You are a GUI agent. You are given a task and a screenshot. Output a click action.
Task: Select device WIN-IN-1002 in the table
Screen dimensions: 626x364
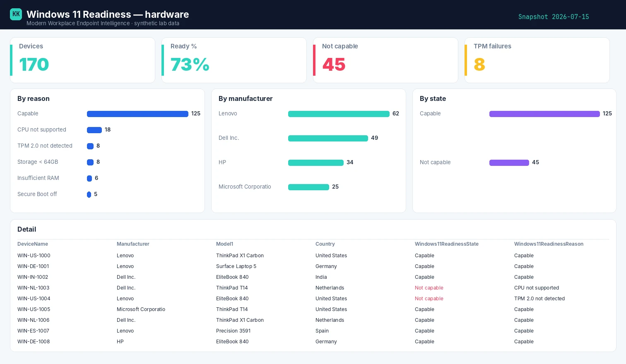point(33,277)
